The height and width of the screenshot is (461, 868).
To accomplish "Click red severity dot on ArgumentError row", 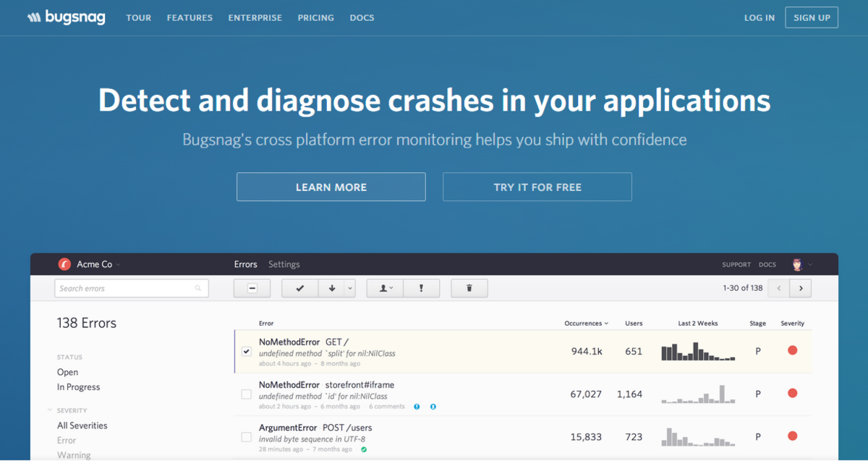I will pyautogui.click(x=792, y=436).
